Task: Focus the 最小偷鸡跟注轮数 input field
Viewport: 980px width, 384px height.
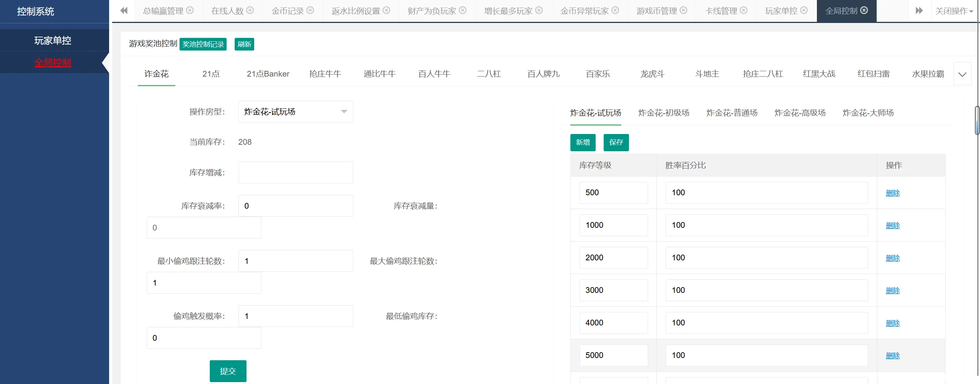Action: point(296,261)
